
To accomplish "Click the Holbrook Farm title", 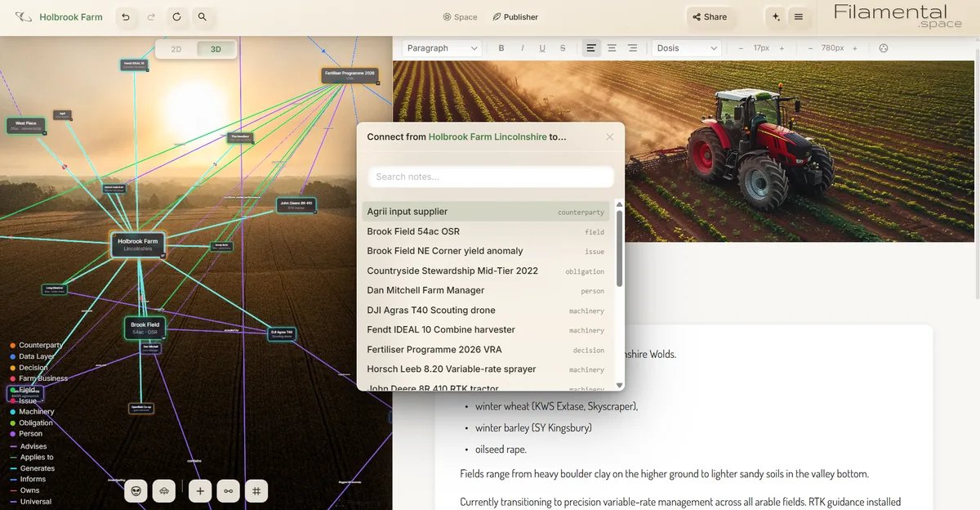I will pos(71,16).
